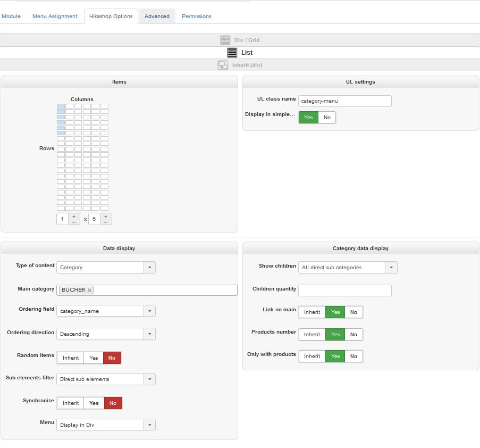Set Synchronize to Yes
The image size is (480, 448).
94,403
